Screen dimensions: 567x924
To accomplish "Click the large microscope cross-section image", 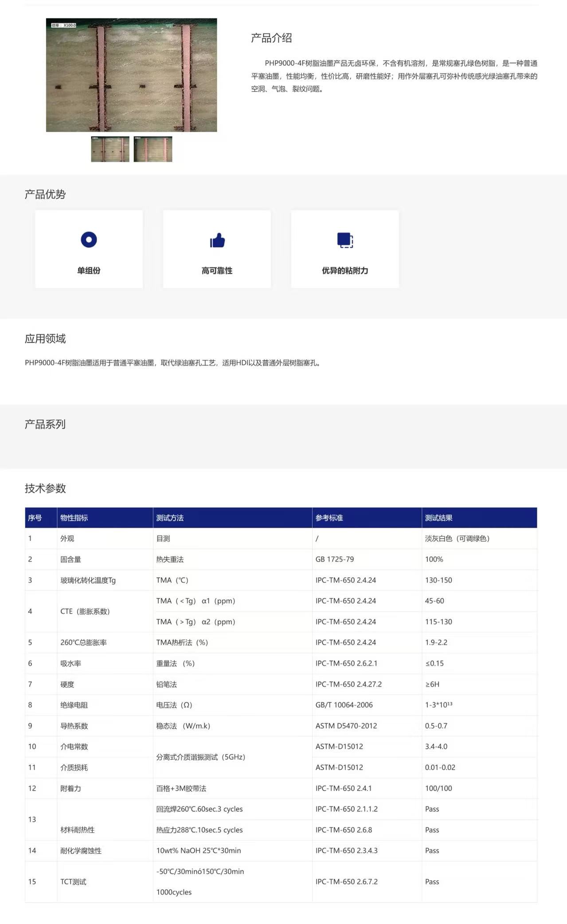I will click(x=131, y=75).
